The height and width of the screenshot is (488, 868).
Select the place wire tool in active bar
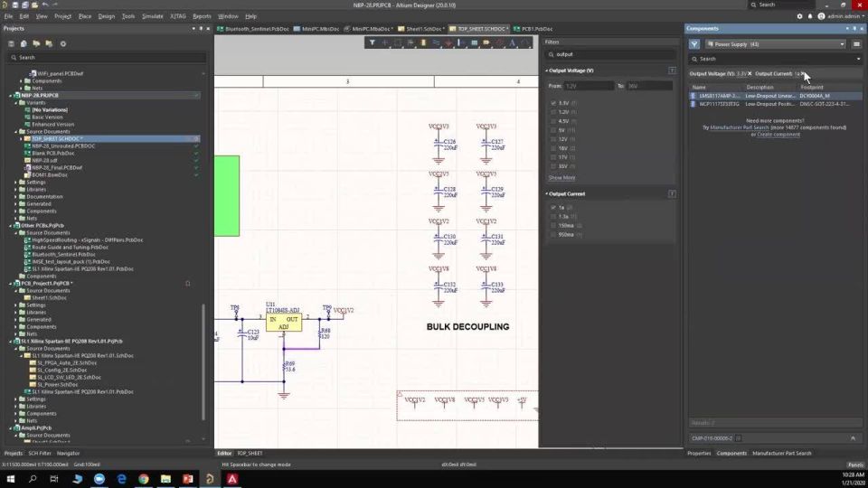click(436, 42)
